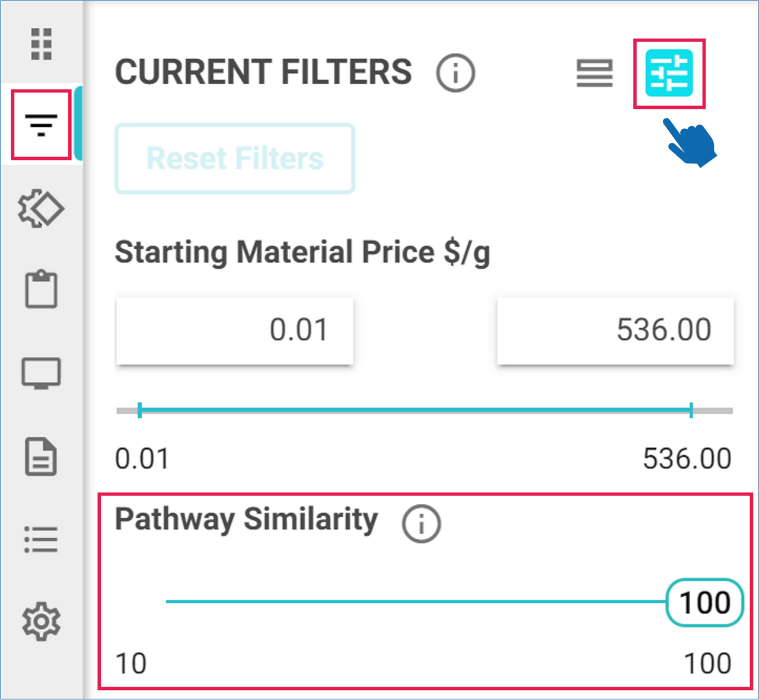Click the right handle of price slider

coord(691,410)
